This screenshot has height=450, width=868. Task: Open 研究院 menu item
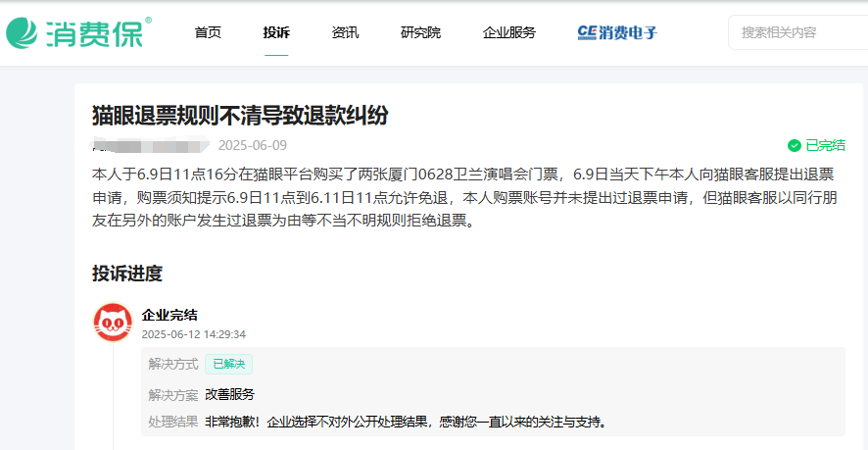pos(420,32)
